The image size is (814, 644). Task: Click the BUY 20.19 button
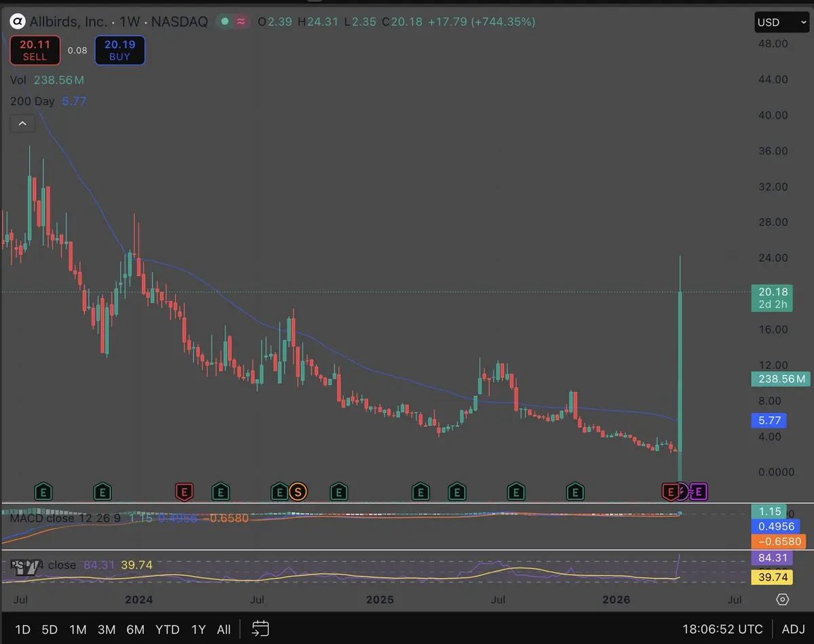point(119,50)
